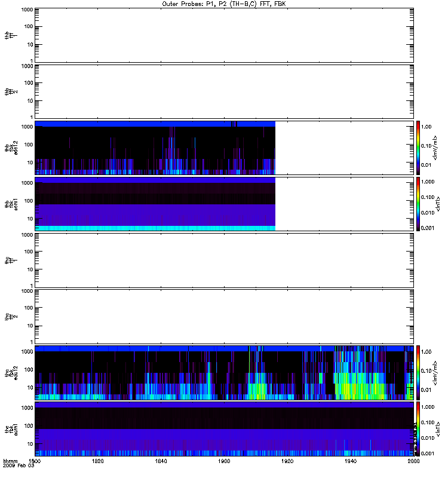This screenshot has height=478, width=448.
Task: Click the 10 y-axis tick of thc fbk scm1 panel
Action: [30, 444]
